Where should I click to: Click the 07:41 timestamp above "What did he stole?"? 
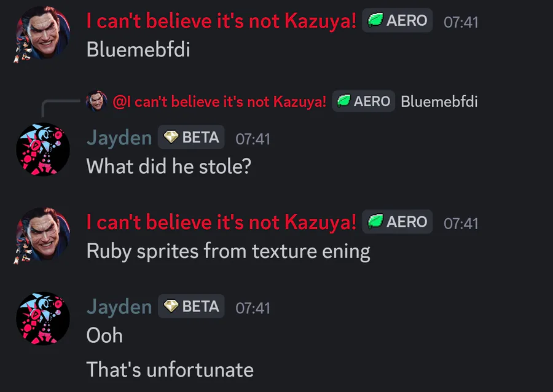pos(253,138)
